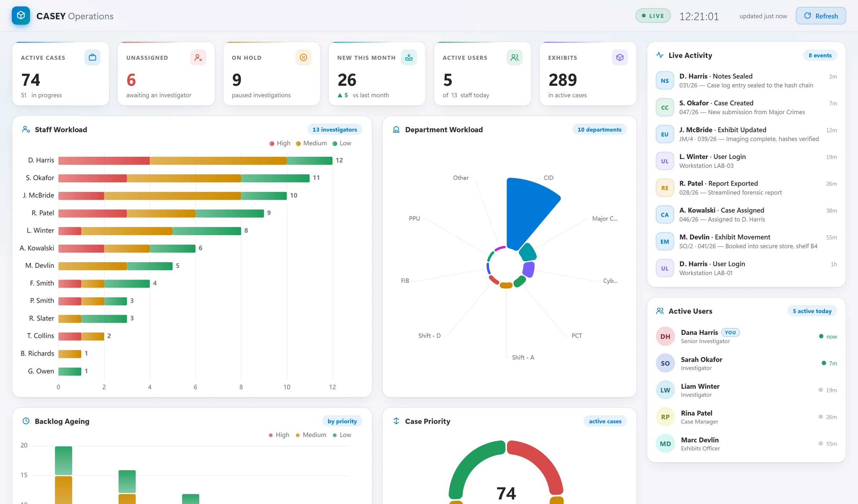Click Marc Devlin in Active Users list

746,444
